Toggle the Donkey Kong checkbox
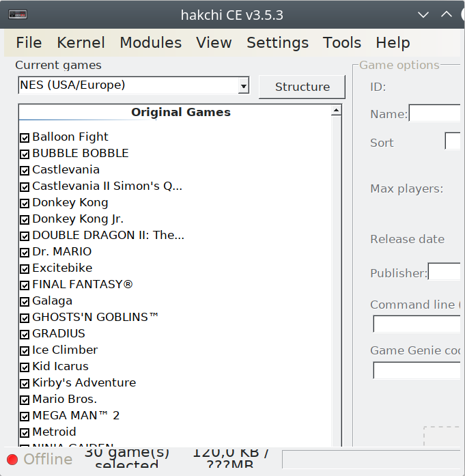This screenshot has height=476, width=465. pyautogui.click(x=25, y=203)
